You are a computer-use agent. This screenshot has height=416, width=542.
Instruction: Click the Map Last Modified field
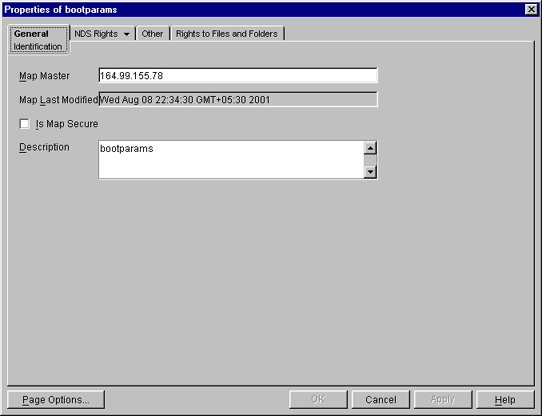click(238, 100)
